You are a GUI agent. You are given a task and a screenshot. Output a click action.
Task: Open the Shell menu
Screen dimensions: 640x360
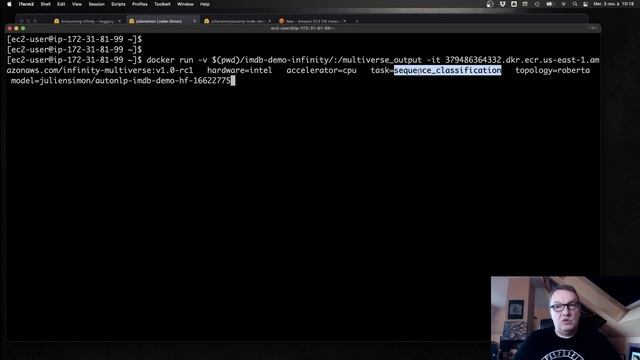pos(45,4)
